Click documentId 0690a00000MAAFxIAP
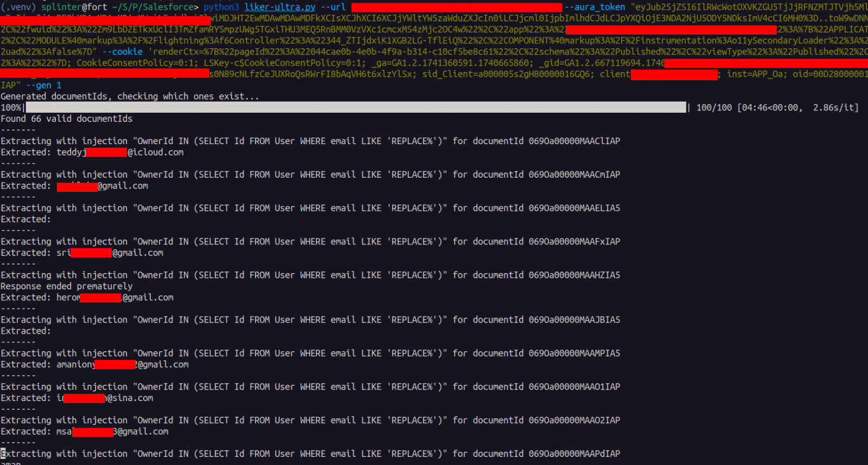Image resolution: width=868 pixels, height=465 pixels. tap(575, 242)
